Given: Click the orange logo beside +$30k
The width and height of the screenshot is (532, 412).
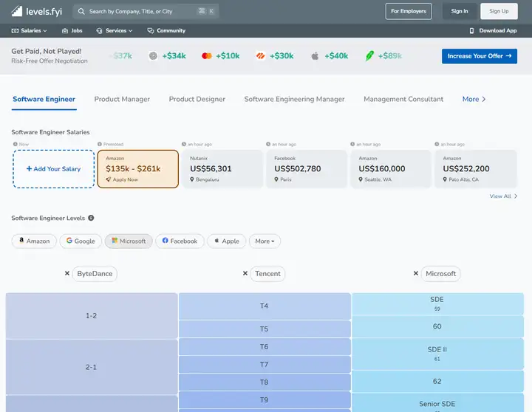Looking at the screenshot, I should (x=260, y=56).
